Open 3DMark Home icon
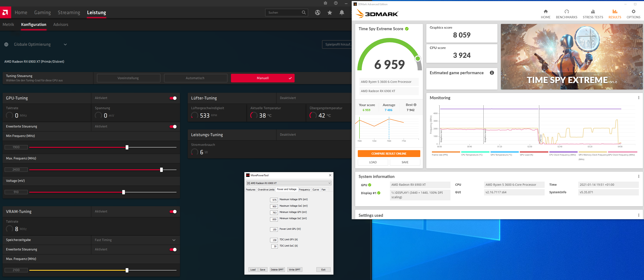 (546, 12)
